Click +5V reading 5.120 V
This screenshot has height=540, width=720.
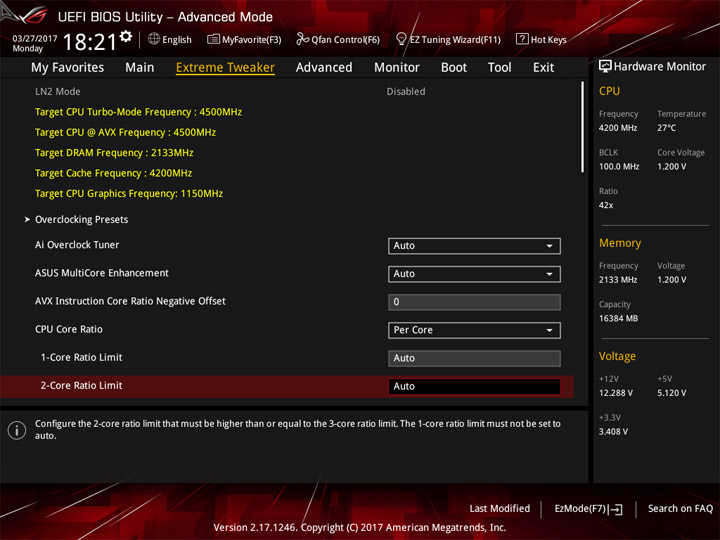tap(672, 393)
